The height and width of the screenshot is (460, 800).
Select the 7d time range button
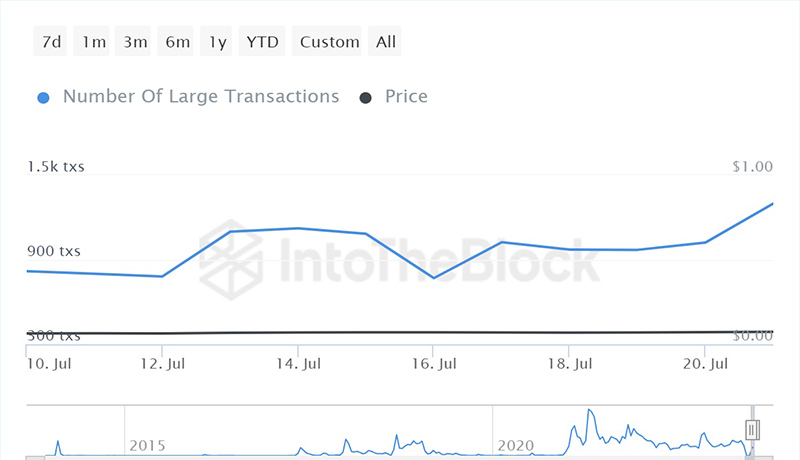(50, 42)
